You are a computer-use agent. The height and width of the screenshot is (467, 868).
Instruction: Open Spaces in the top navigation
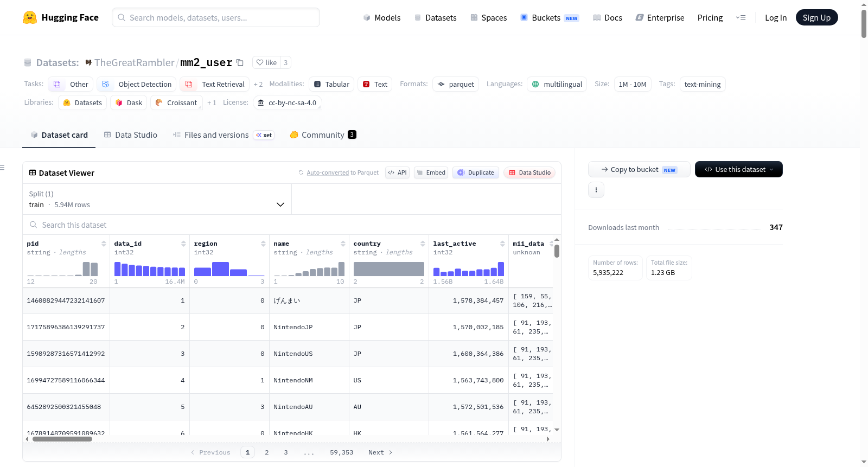(x=489, y=17)
